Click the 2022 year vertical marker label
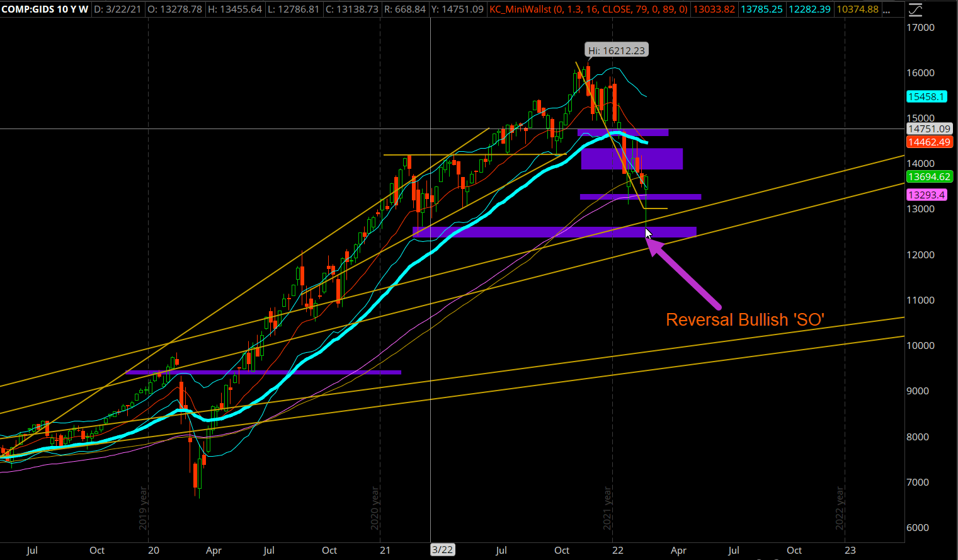This screenshot has width=958, height=560. pyautogui.click(x=840, y=508)
